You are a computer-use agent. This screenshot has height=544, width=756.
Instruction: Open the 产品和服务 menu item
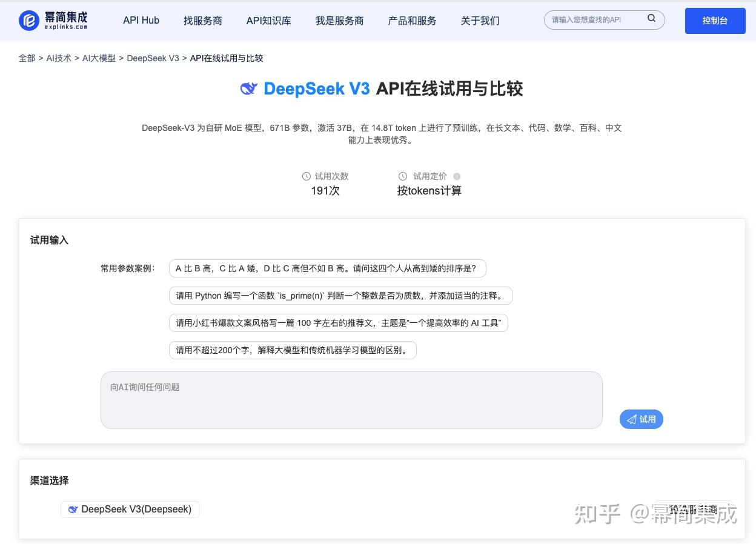[412, 20]
